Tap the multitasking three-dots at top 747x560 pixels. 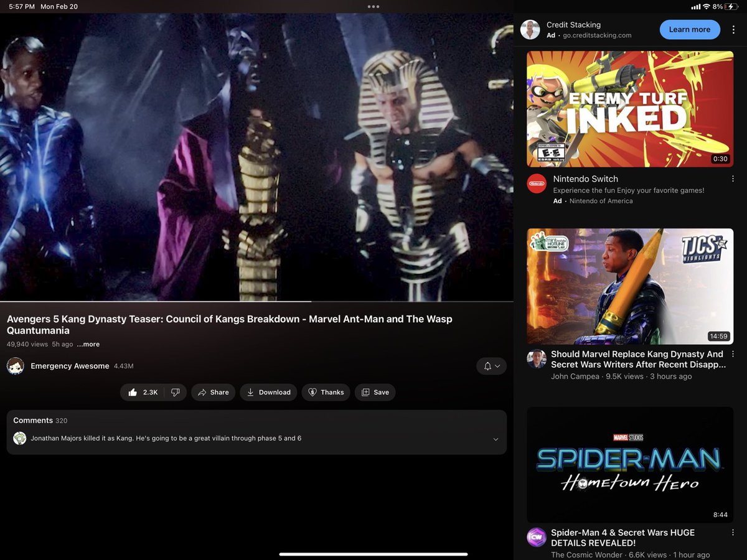point(374,7)
